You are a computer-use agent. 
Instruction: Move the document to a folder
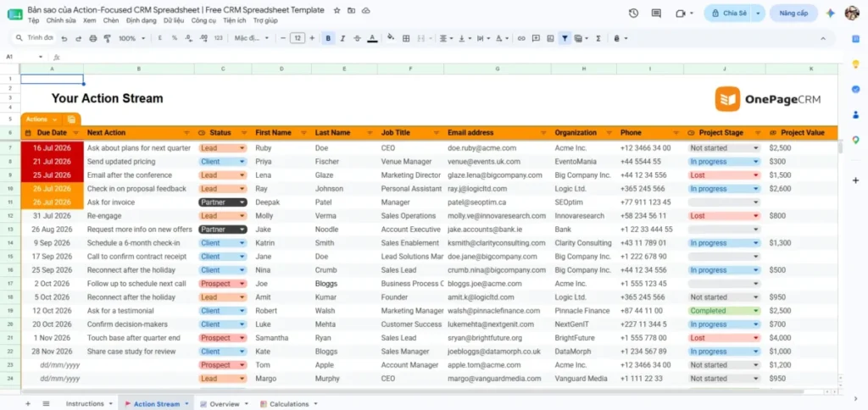[x=352, y=10]
